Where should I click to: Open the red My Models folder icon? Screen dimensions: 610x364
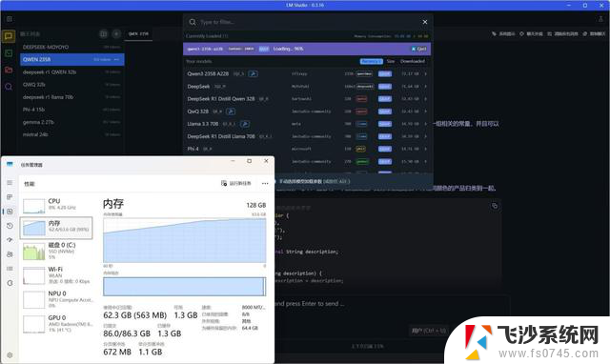pyautogui.click(x=9, y=70)
